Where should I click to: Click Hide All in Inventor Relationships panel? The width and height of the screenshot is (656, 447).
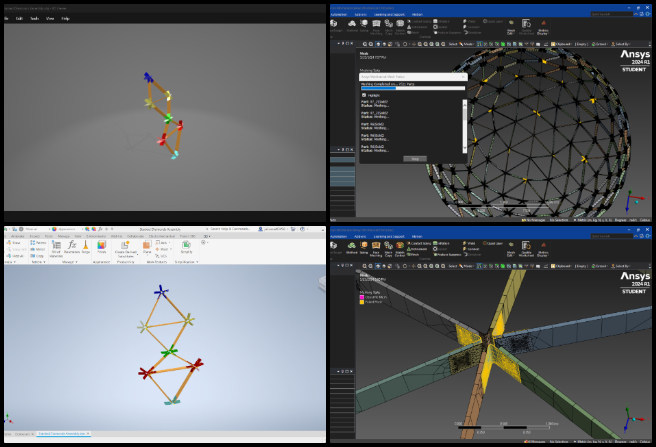pyautogui.click(x=15, y=255)
